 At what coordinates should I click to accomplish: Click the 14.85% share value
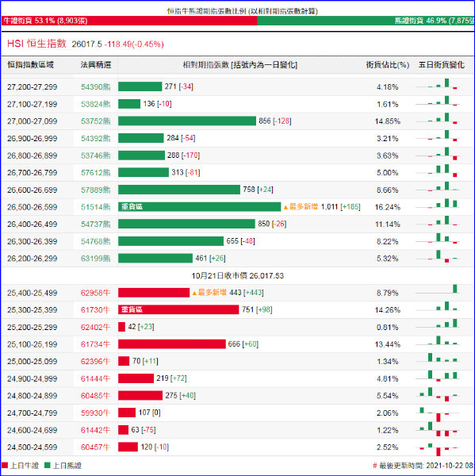(388, 121)
